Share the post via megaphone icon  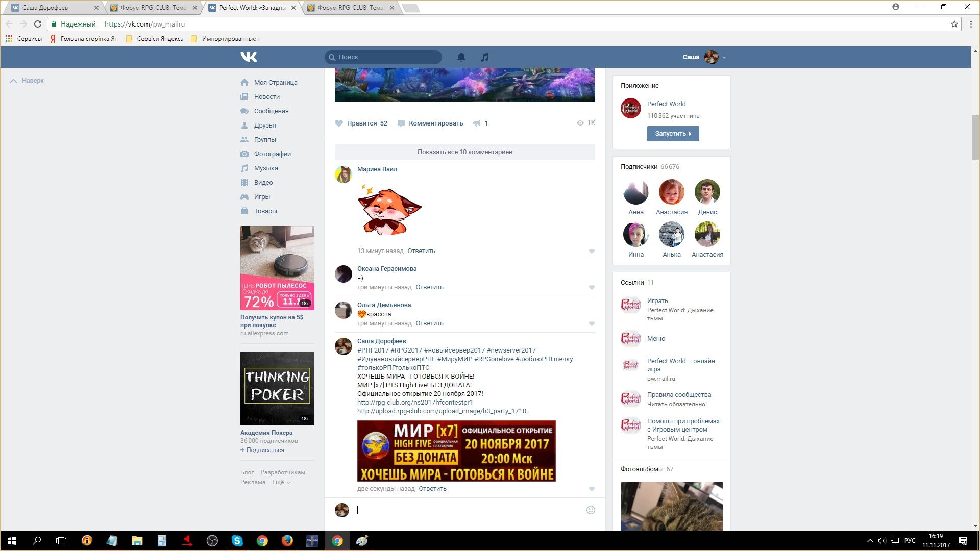pos(477,123)
